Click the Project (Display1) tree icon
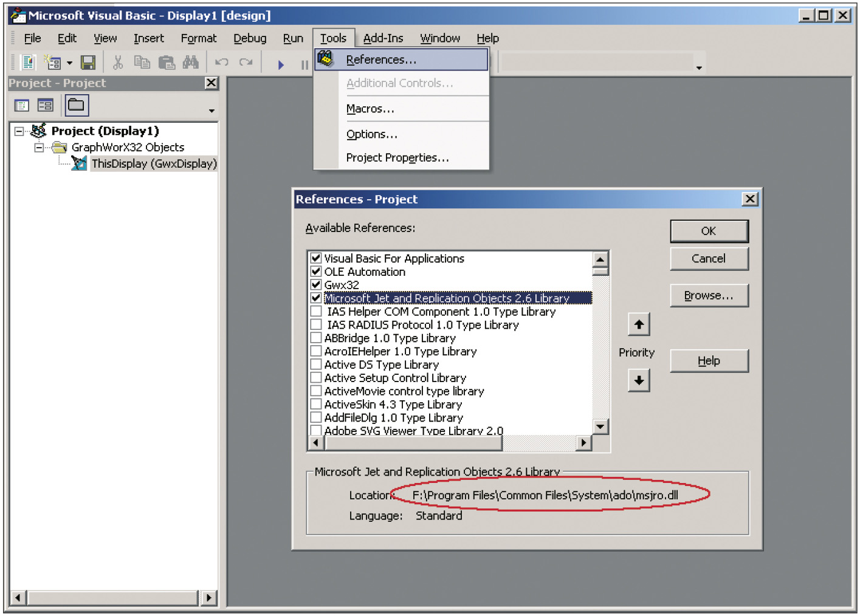Screen dimensions: 860x616 coord(38,131)
